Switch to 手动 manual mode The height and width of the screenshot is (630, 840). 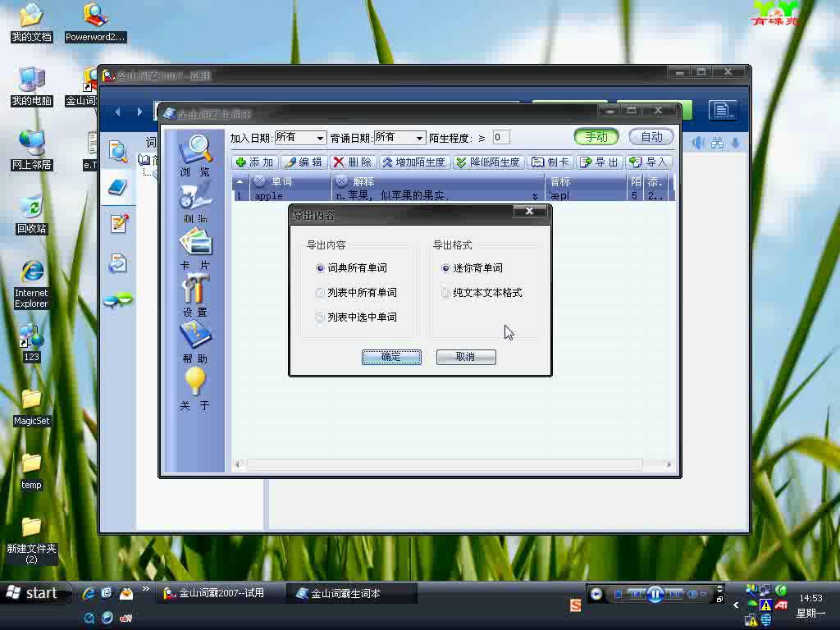596,137
